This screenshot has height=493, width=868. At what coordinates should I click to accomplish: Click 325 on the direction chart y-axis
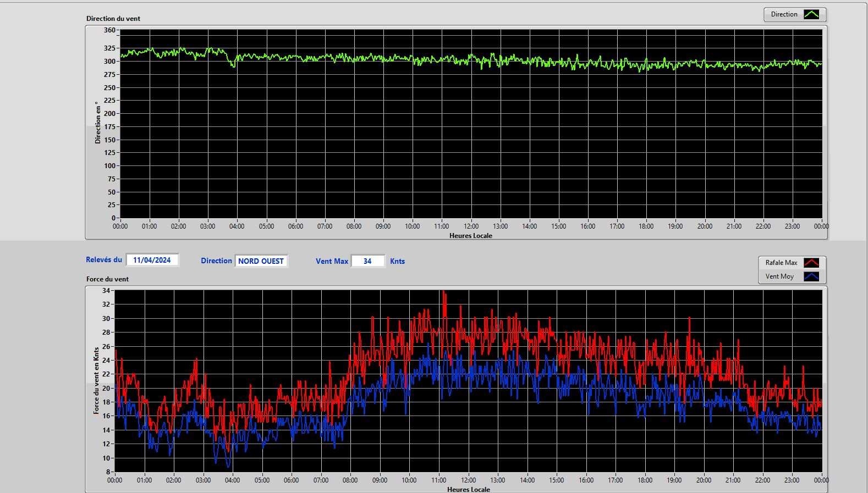pos(109,48)
